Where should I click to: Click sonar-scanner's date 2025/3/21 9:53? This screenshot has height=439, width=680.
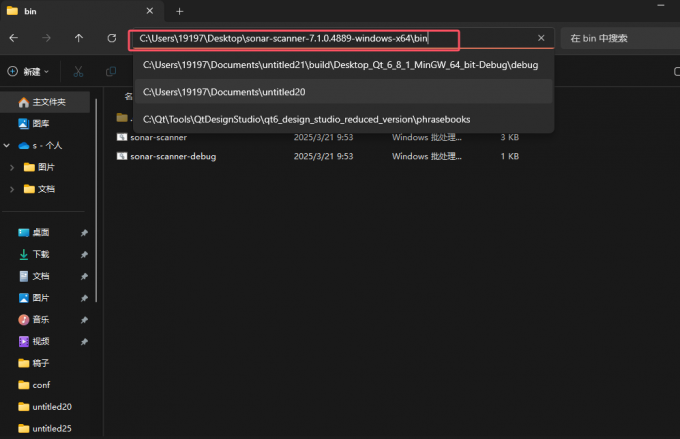(324, 138)
